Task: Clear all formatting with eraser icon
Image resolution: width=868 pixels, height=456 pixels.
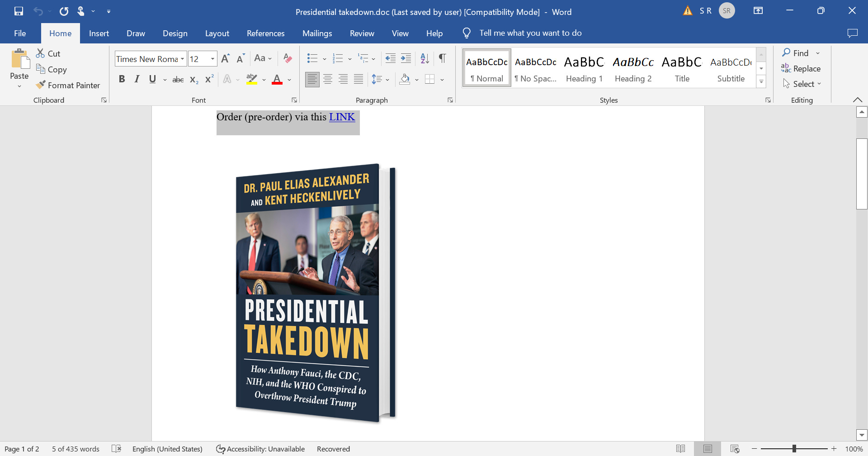Action: pos(287,58)
